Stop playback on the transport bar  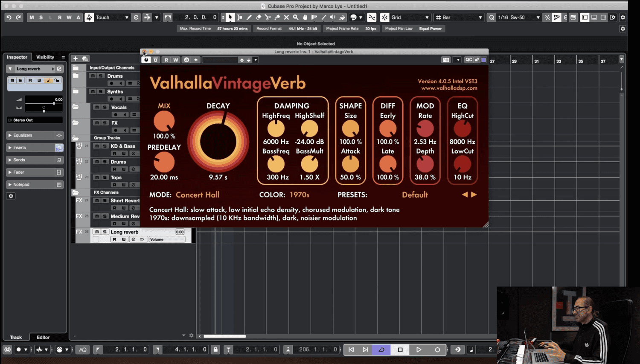coord(400,349)
